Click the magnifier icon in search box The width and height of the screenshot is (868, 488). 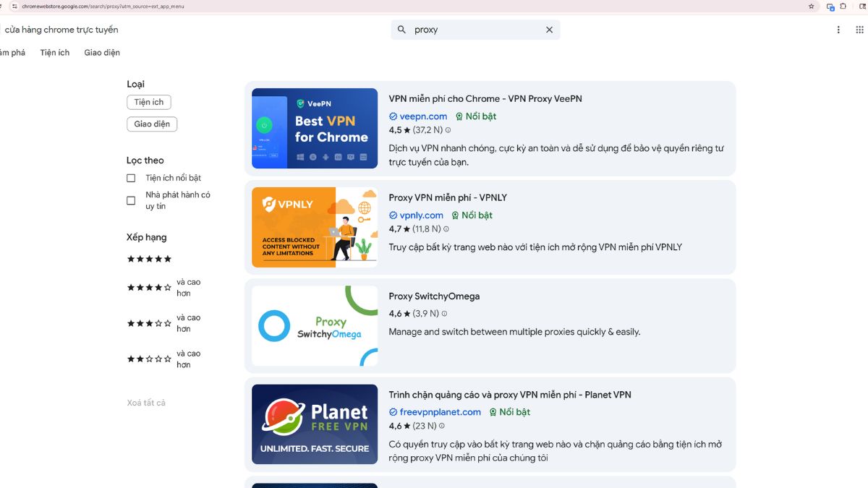coord(401,30)
